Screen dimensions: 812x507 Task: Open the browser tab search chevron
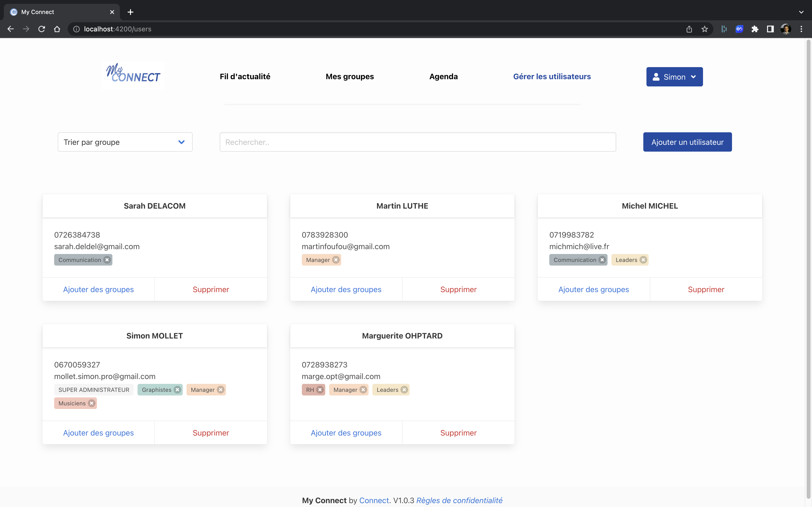coord(801,12)
